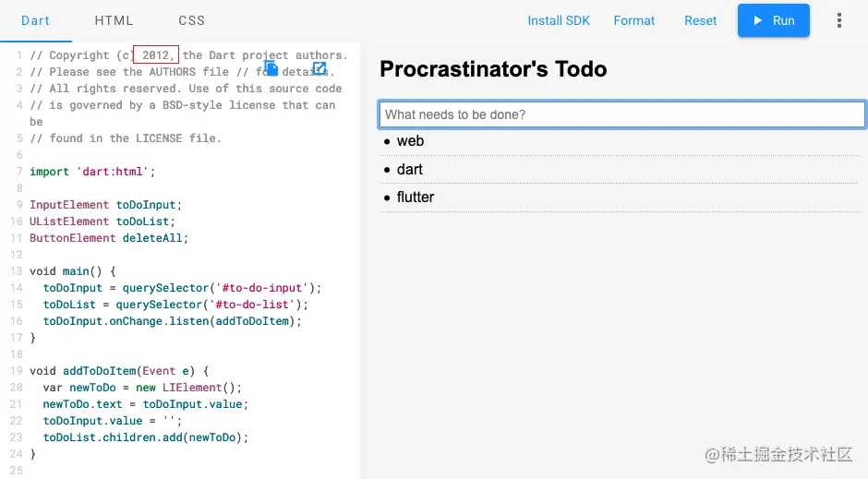Click line number 13 in the gutter
This screenshot has width=868, height=479.
tap(16, 271)
